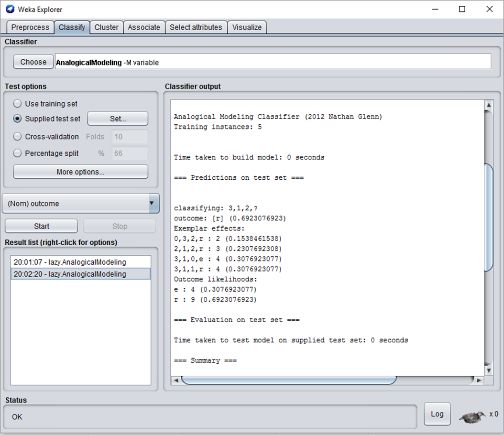Click Choose to pick a classifier
Image resolution: width=504 pixels, height=435 pixels.
point(33,61)
